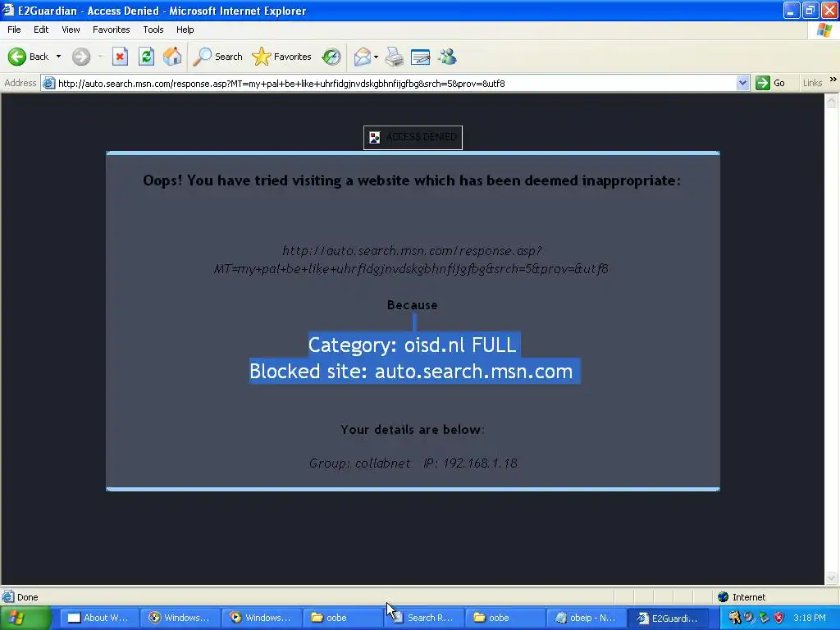Image resolution: width=840 pixels, height=630 pixels.
Task: Go back using the Back button
Action: 28,57
